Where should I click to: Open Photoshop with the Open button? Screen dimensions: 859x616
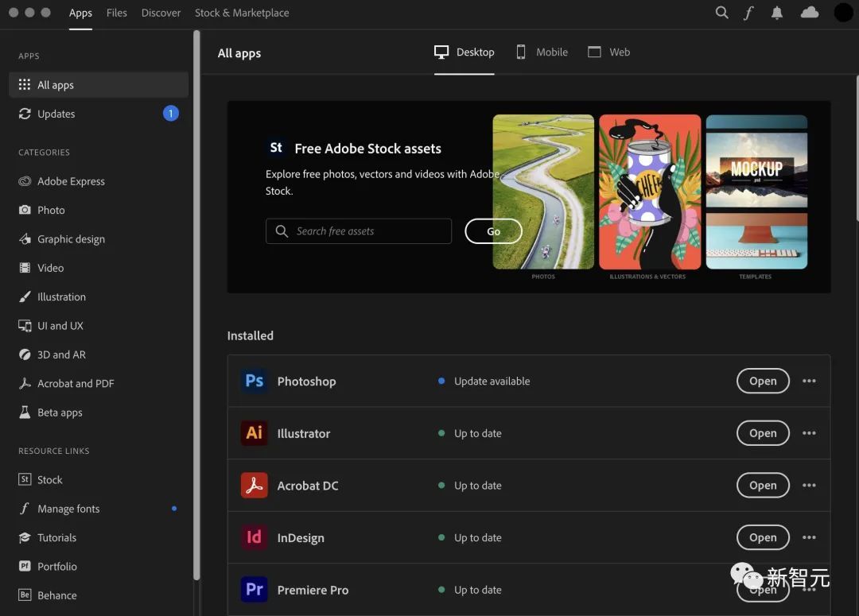762,381
